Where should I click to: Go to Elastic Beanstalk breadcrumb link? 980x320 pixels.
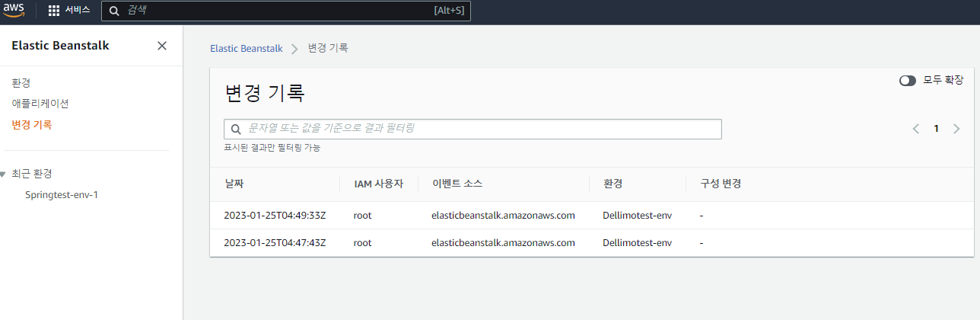pos(246,48)
